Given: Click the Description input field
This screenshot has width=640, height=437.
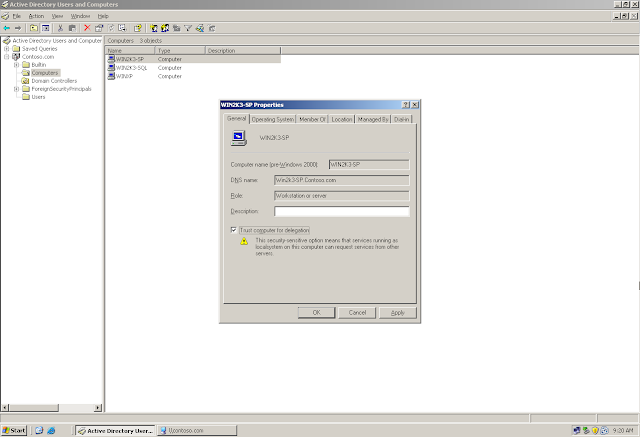Looking at the screenshot, I should coord(342,211).
